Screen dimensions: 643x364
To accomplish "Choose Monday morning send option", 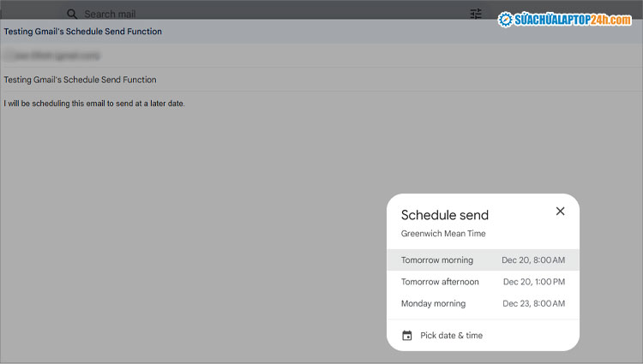I will (483, 303).
